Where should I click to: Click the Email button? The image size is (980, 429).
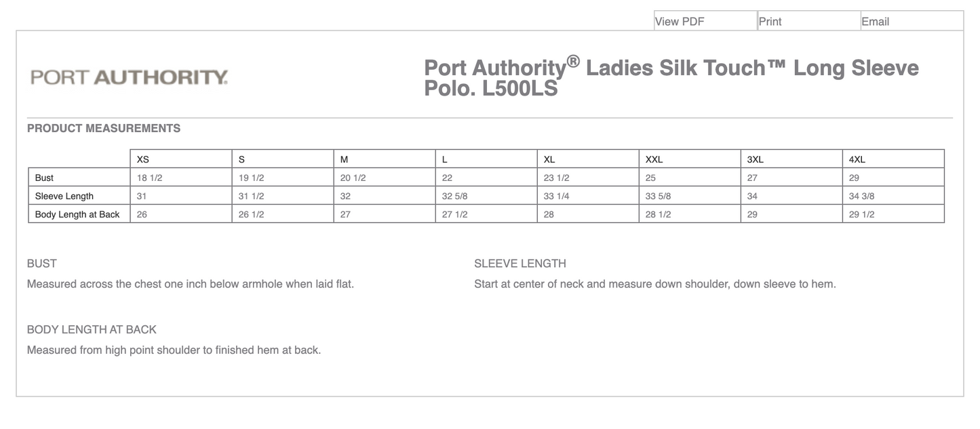click(x=876, y=21)
